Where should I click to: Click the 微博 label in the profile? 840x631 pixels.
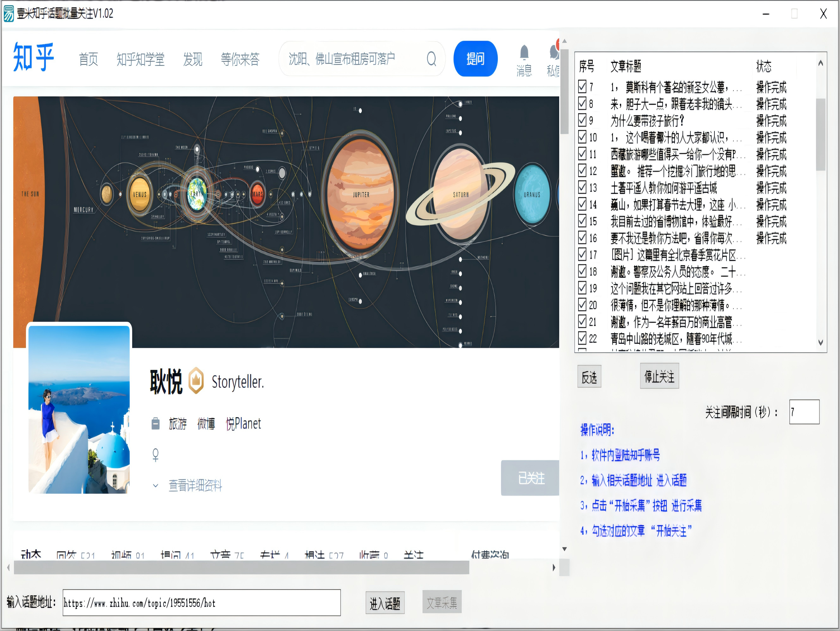(206, 424)
